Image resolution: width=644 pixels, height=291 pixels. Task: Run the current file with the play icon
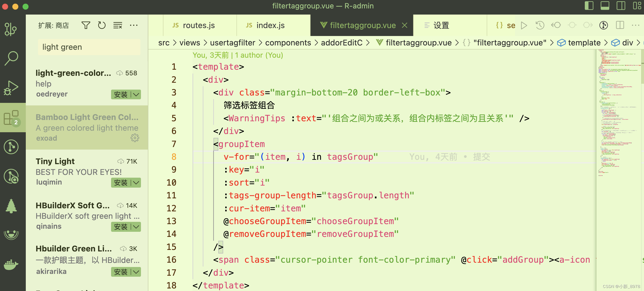point(524,25)
